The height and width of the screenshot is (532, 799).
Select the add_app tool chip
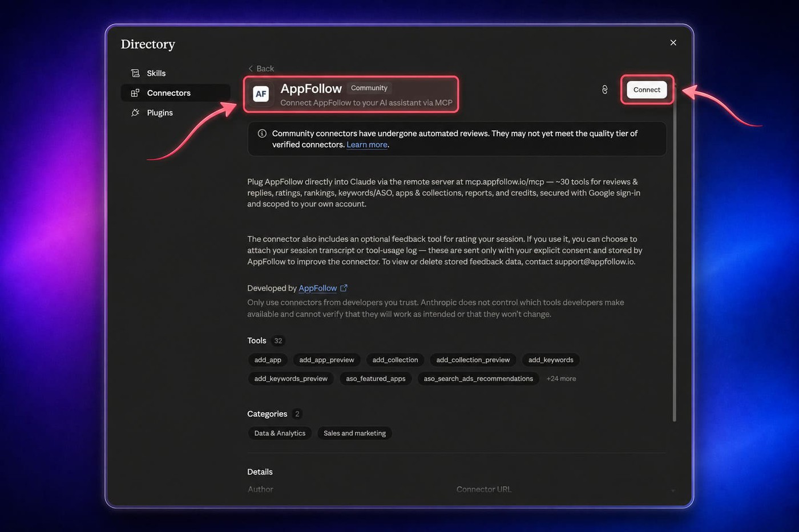coord(268,360)
